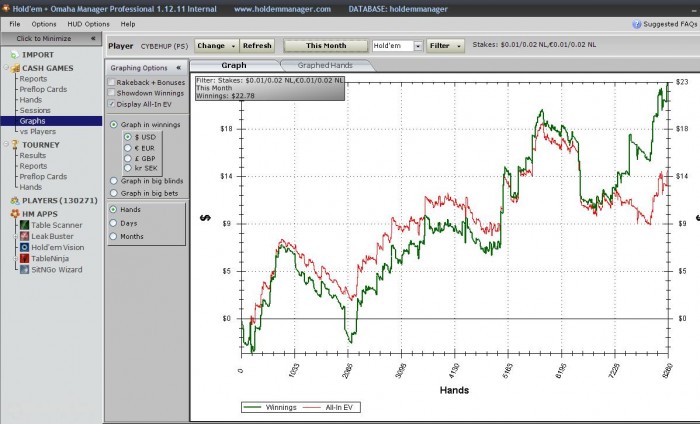Open the Filter dropdown
The height and width of the screenshot is (424, 700).
pyautogui.click(x=445, y=46)
